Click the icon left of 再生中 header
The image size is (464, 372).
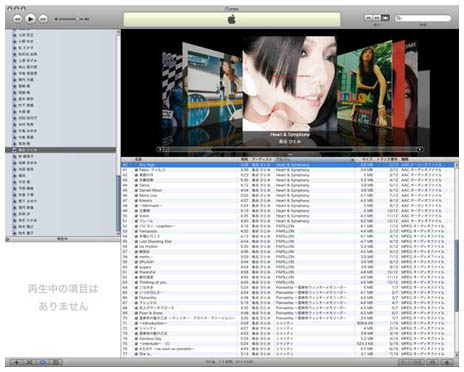pos(8,239)
